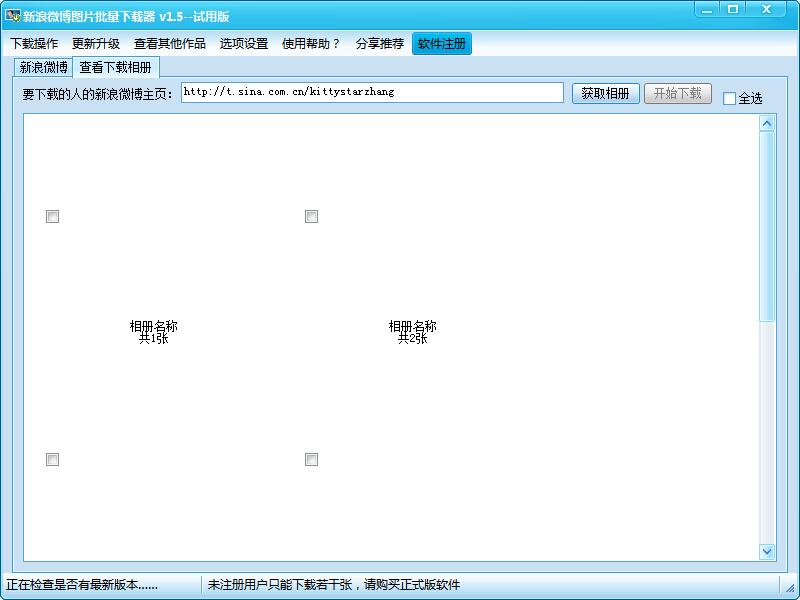
Task: Click the vertical scrollbar thumb of album list
Action: point(767,226)
